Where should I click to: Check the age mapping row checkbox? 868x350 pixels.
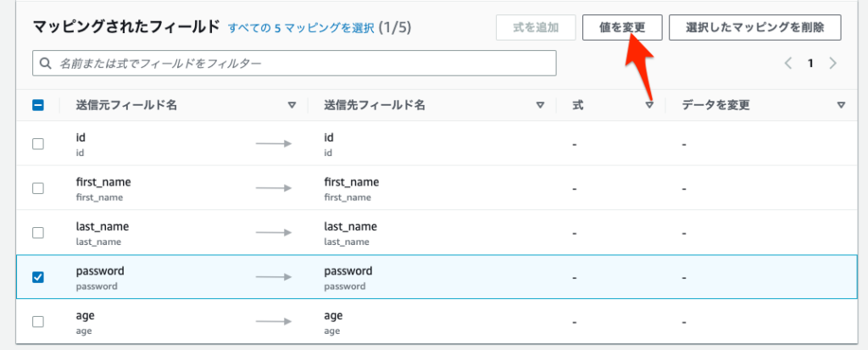(x=38, y=322)
